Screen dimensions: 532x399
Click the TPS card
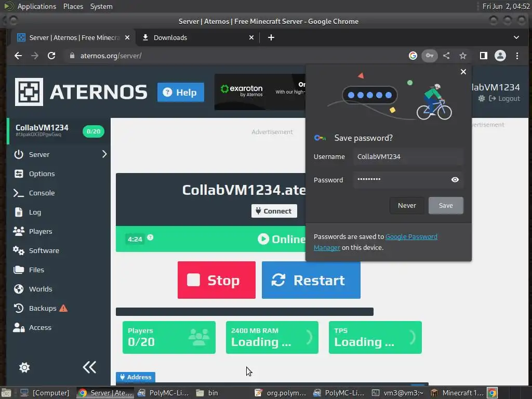click(375, 337)
